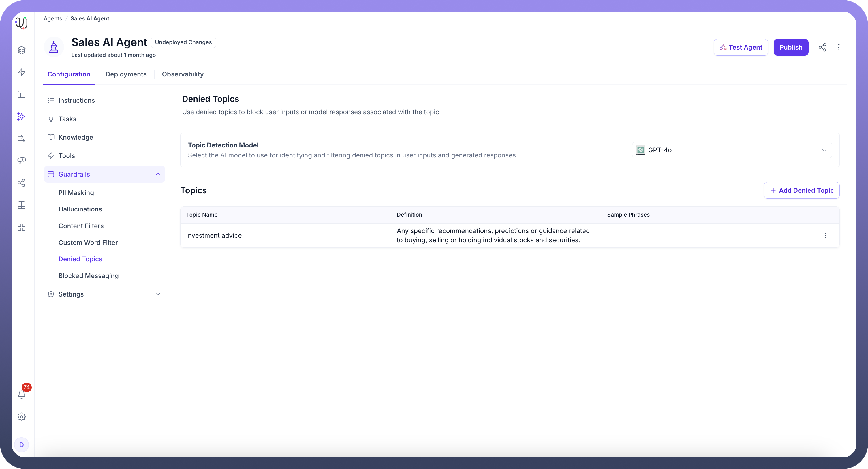Image resolution: width=868 pixels, height=469 pixels.
Task: Open the agent's three-dot options menu
Action: pyautogui.click(x=839, y=47)
